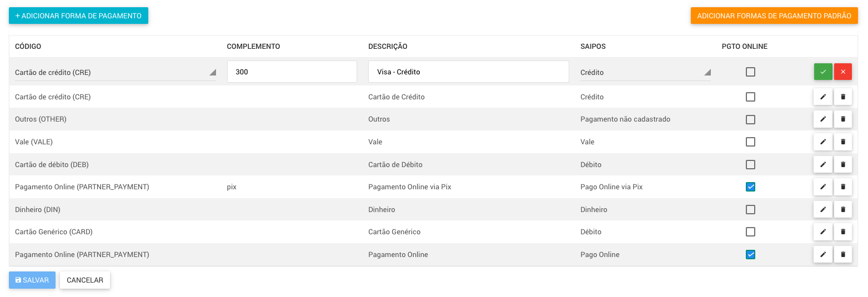Confirm the edited row with green checkmark

coord(823,72)
